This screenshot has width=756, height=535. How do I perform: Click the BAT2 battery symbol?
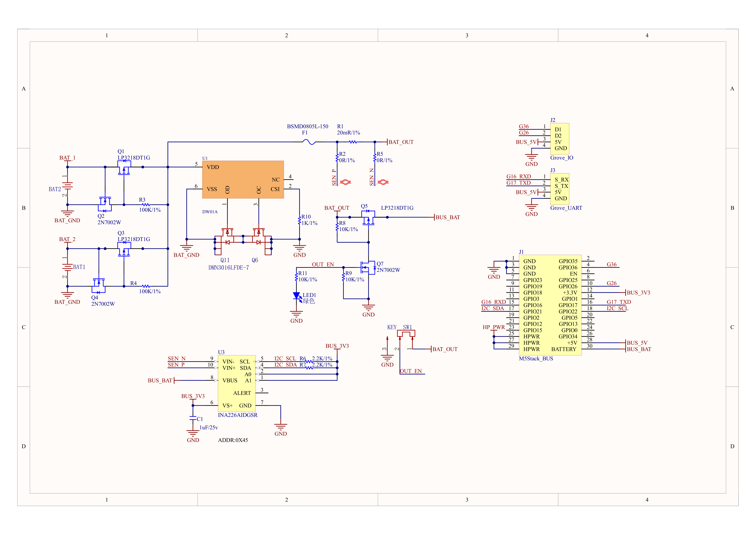[67, 186]
